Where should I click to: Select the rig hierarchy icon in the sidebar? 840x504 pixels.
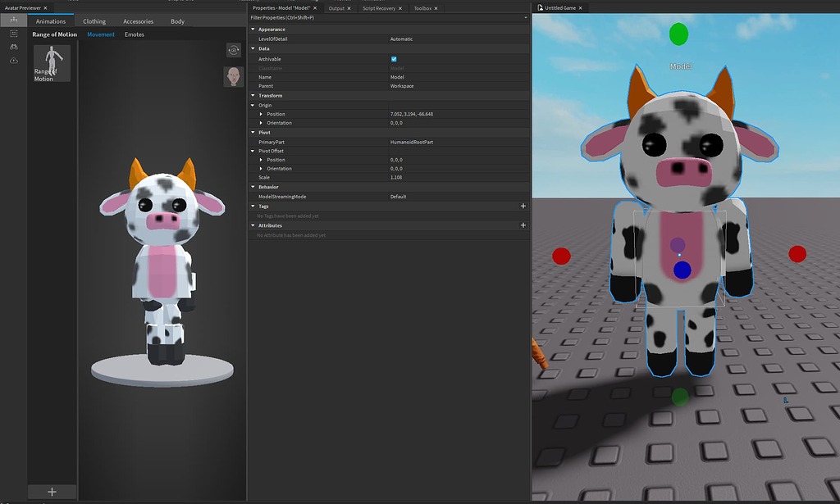(13, 19)
